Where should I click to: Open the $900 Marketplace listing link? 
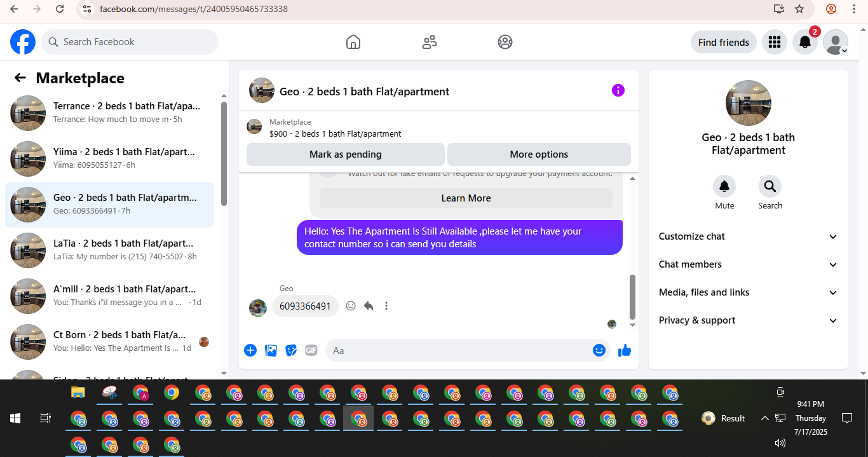point(336,134)
